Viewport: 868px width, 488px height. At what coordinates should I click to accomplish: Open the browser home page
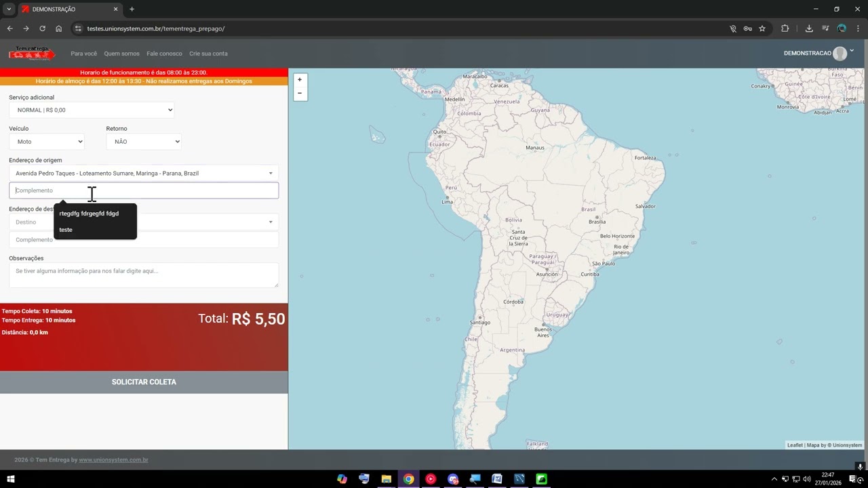pyautogui.click(x=59, y=28)
